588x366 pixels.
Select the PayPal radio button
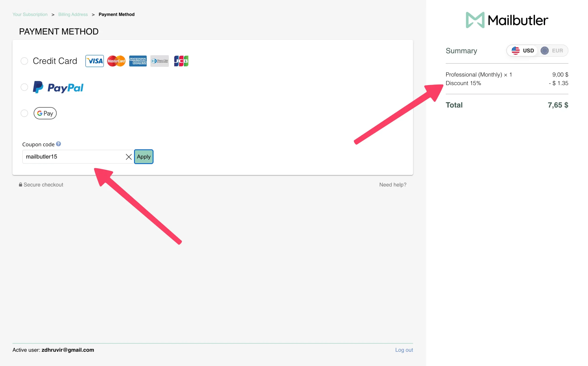click(x=24, y=87)
